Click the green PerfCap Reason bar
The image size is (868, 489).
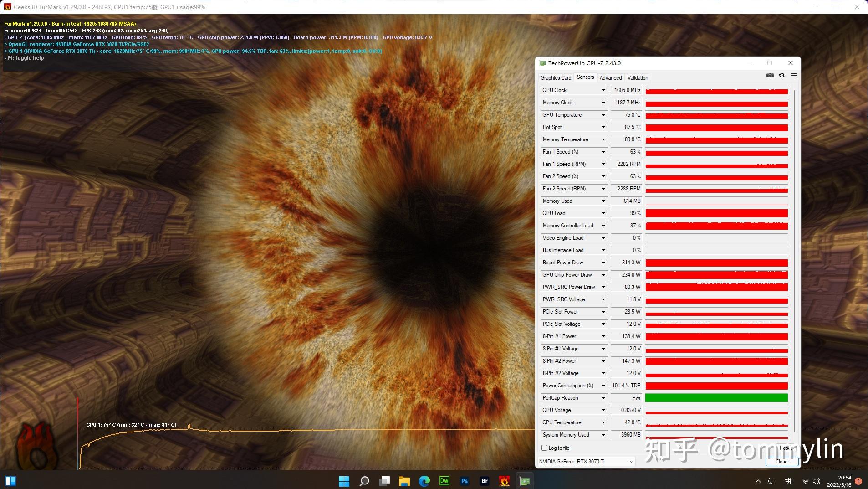(x=716, y=398)
